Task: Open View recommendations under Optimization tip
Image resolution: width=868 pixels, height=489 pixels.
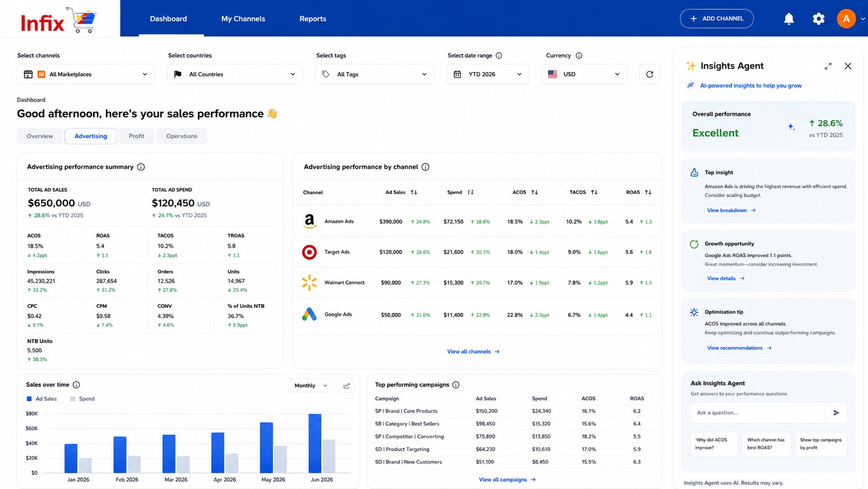Action: point(739,348)
